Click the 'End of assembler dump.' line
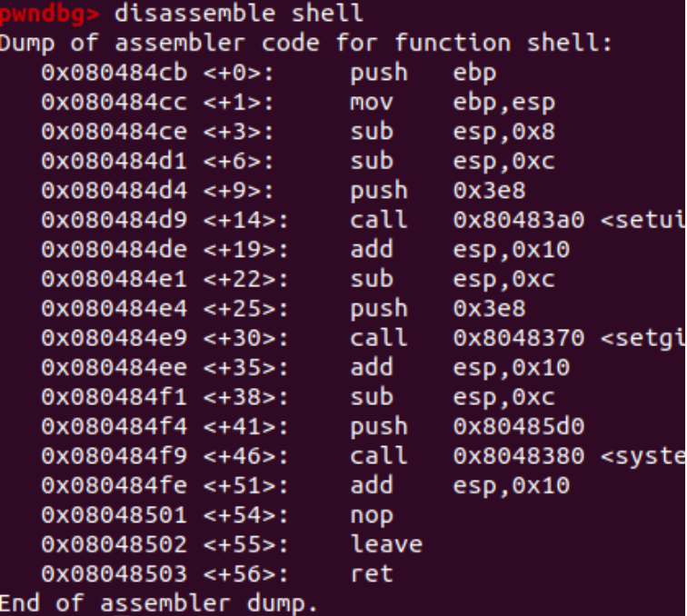The width and height of the screenshot is (687, 616). pos(159,603)
